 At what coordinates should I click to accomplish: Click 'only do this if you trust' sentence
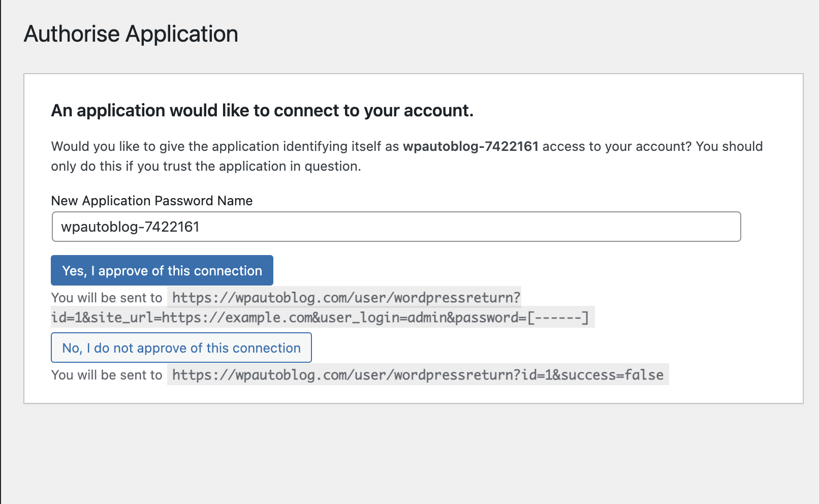(206, 166)
